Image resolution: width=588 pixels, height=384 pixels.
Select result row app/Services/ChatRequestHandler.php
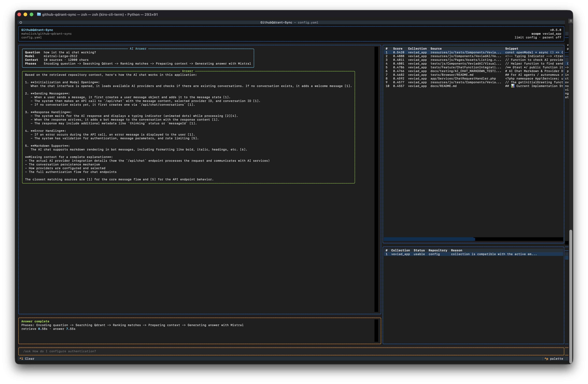pos(474,79)
